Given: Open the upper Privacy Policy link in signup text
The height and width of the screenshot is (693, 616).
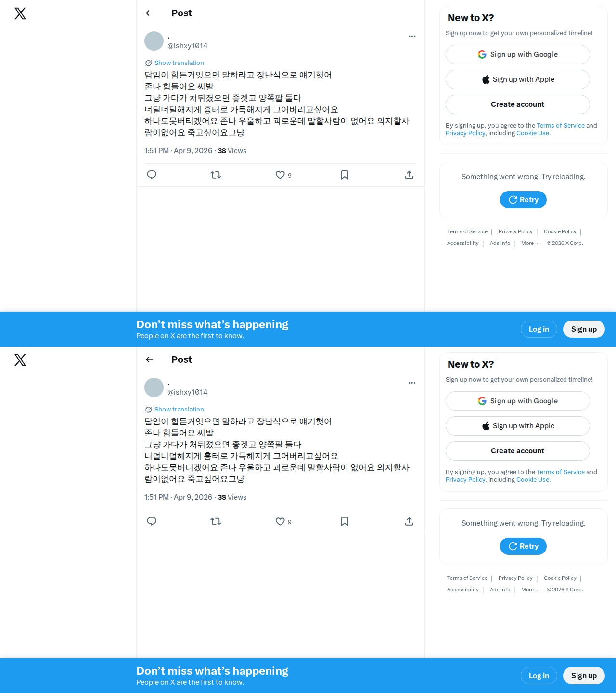Looking at the screenshot, I should [x=465, y=133].
